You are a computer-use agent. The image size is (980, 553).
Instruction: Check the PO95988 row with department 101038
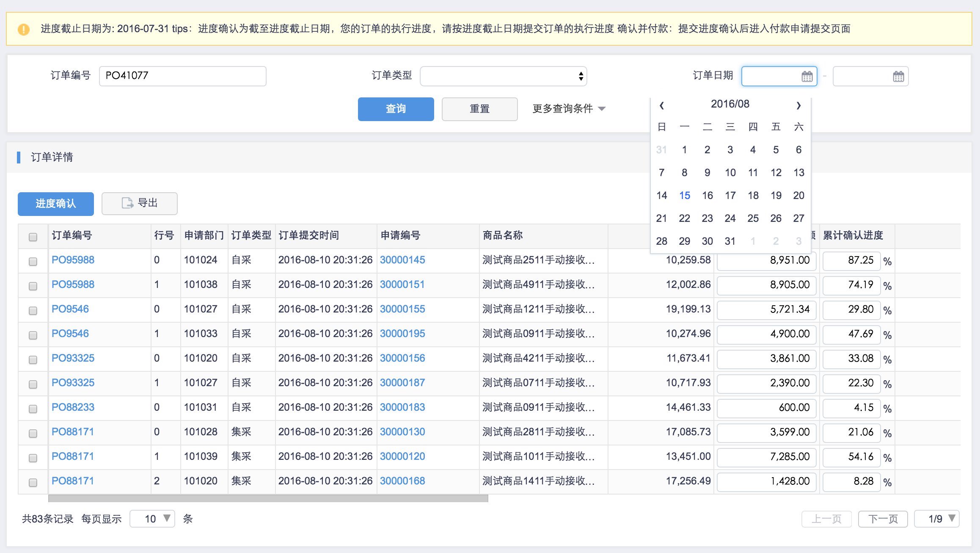(x=33, y=286)
